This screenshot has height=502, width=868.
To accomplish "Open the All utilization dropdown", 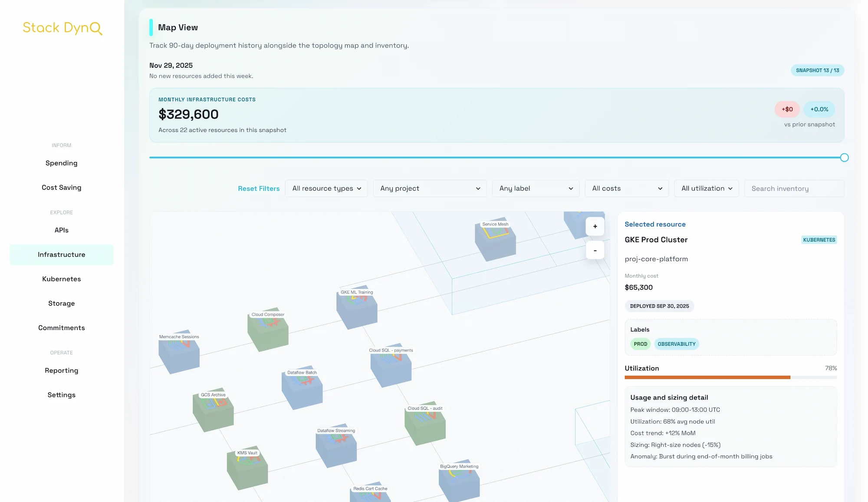I will tap(706, 188).
